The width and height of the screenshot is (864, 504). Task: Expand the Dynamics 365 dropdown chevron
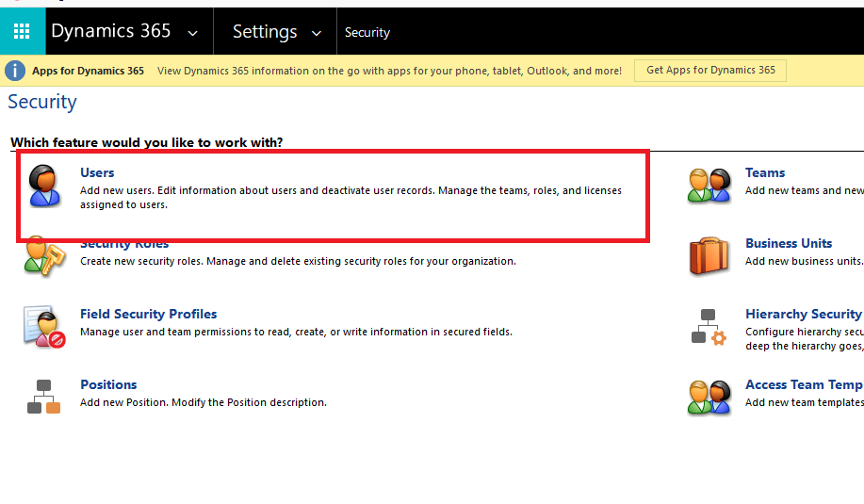click(x=193, y=33)
